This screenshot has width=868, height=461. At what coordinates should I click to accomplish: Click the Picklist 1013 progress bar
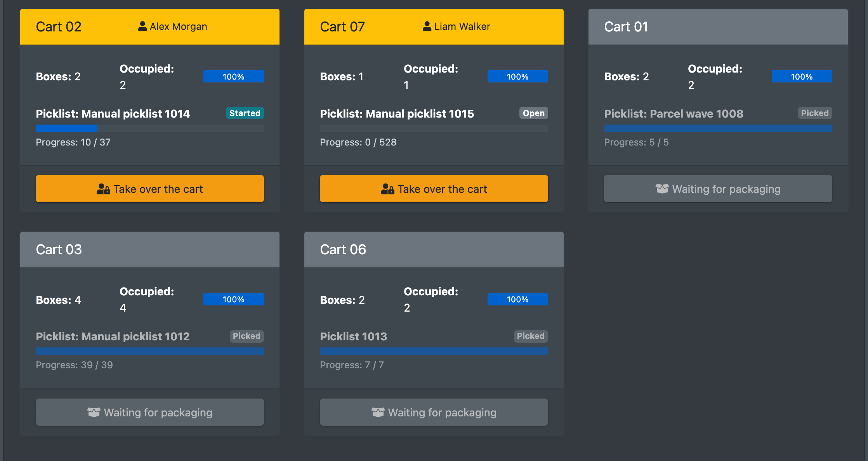pyautogui.click(x=434, y=351)
